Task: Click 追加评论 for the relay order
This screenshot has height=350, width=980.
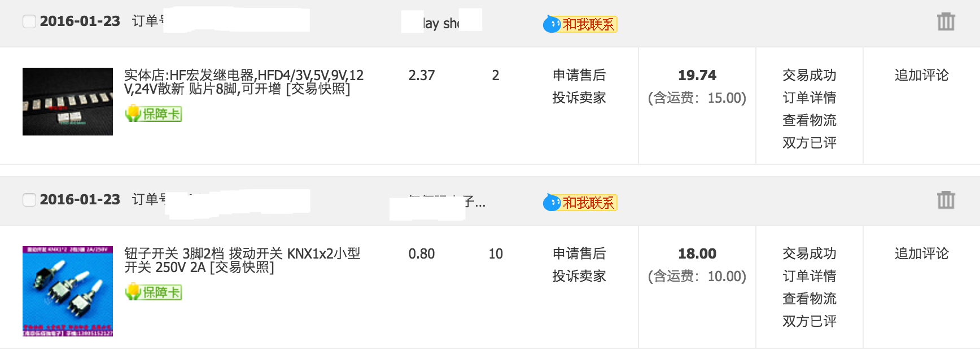Action: (x=922, y=75)
